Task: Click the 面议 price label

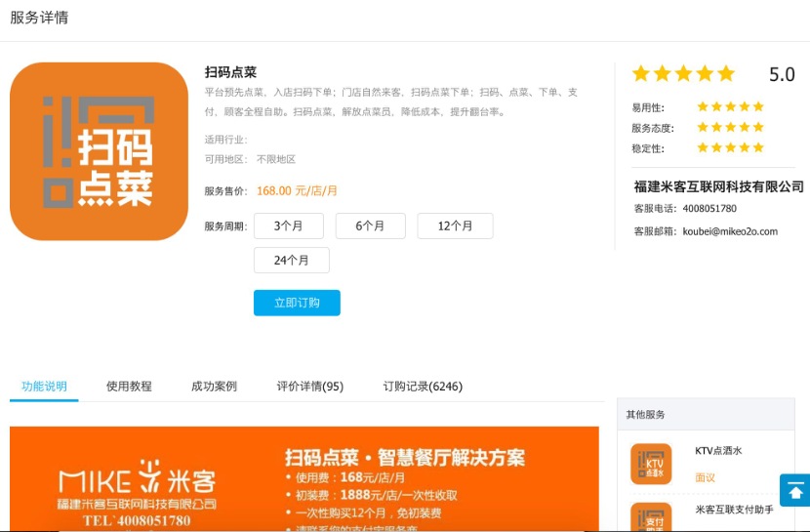Action: 706,477
